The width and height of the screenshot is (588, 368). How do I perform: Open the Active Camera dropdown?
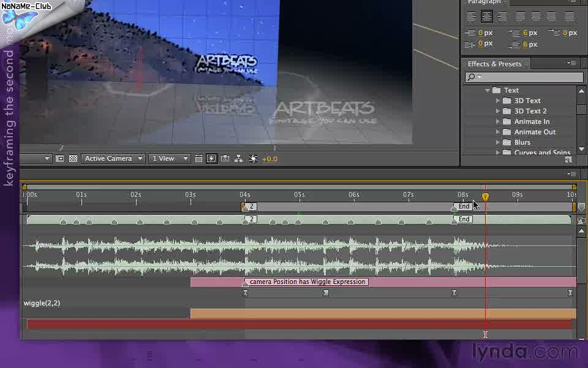click(x=113, y=158)
